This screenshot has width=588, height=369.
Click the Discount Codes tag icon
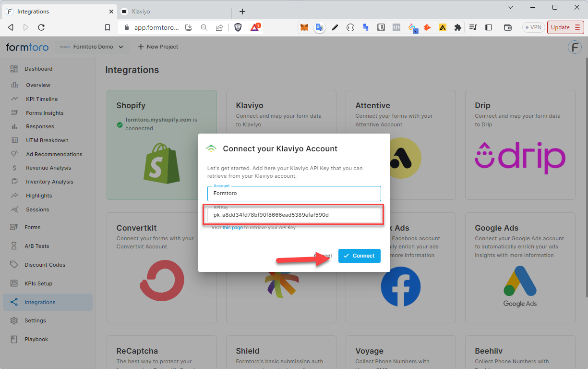[x=14, y=265]
